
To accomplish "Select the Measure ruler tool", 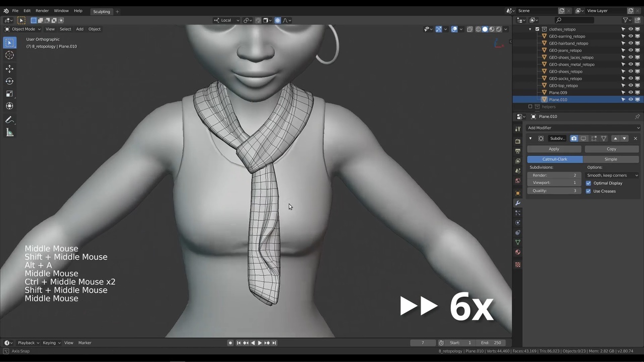I will coord(10,133).
